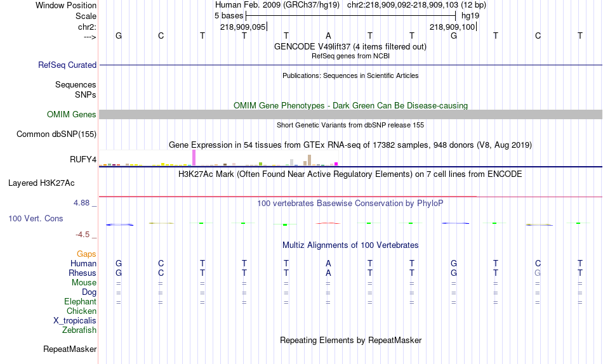Click the 218,909,100 coordinate label
Screen dimensions: 603x364
click(x=452, y=27)
